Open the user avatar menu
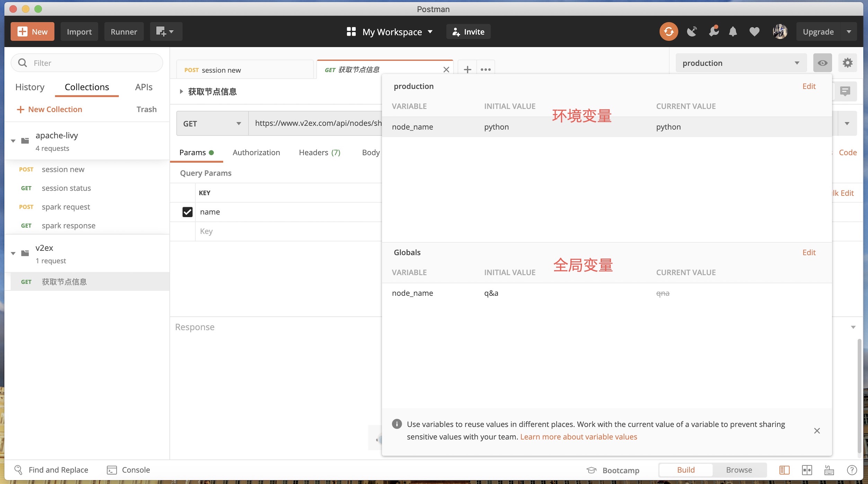Image resolution: width=868 pixels, height=484 pixels. (780, 32)
